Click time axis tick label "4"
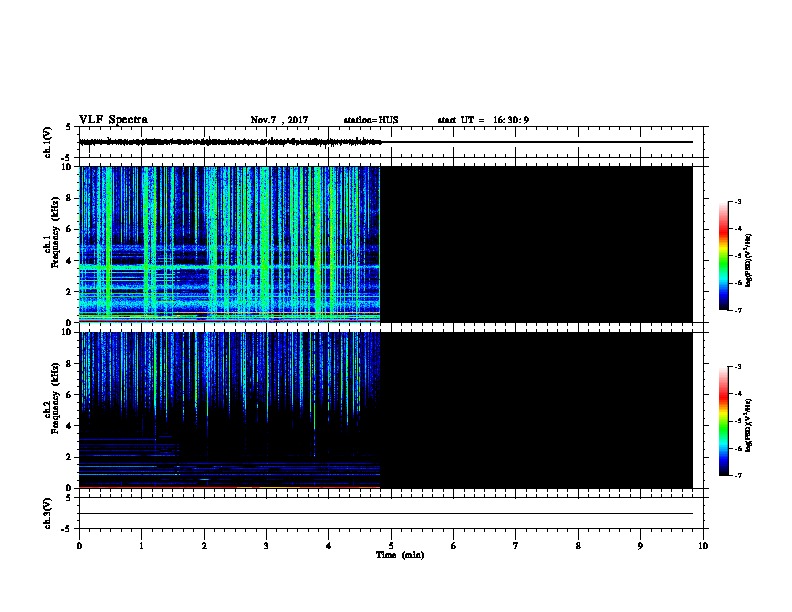 coord(328,545)
